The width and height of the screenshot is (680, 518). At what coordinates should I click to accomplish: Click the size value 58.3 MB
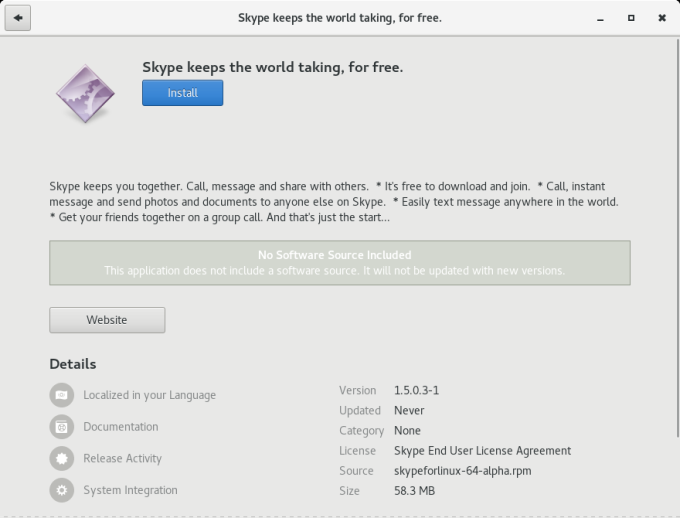414,491
